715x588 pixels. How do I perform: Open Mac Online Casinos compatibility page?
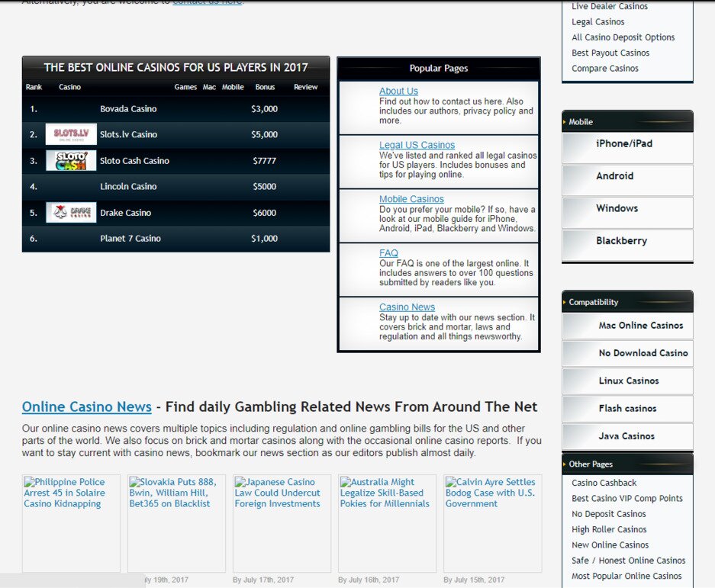point(627,326)
